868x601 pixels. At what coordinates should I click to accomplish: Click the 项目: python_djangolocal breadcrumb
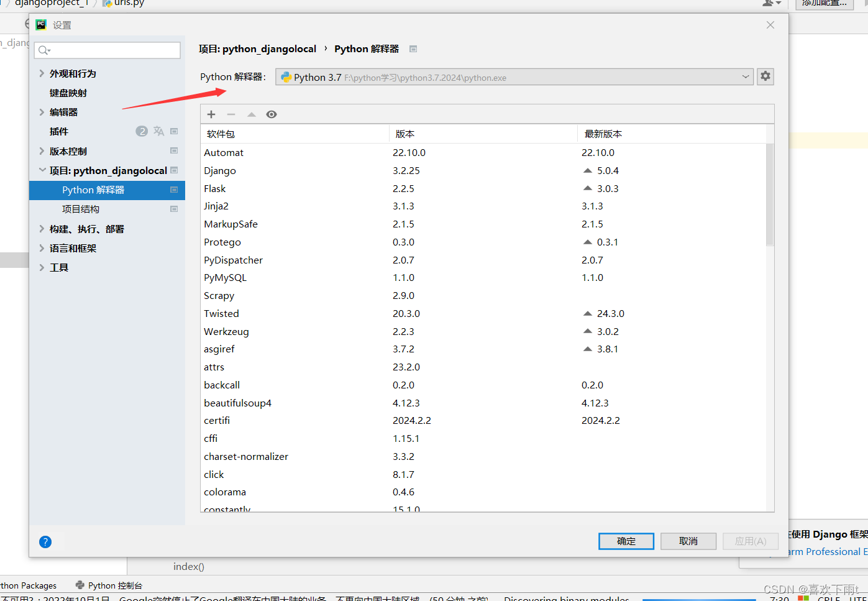pos(257,49)
